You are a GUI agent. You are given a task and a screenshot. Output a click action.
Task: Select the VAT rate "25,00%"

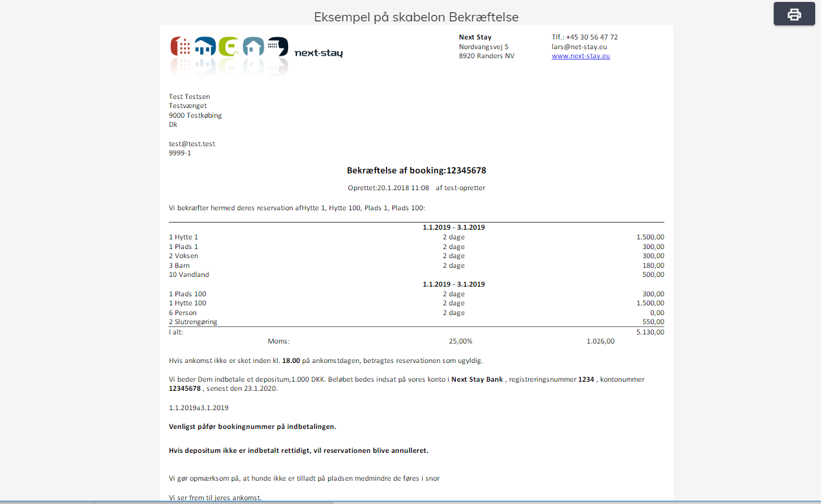[x=460, y=341]
